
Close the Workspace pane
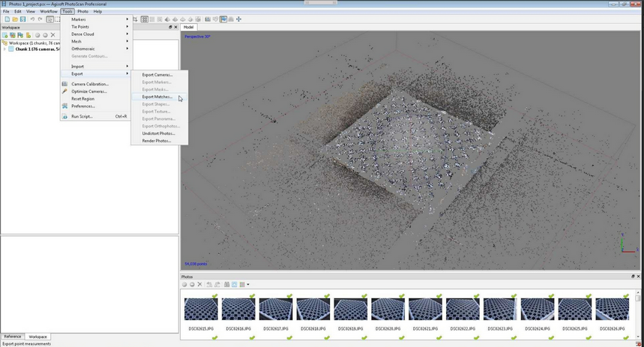175,27
